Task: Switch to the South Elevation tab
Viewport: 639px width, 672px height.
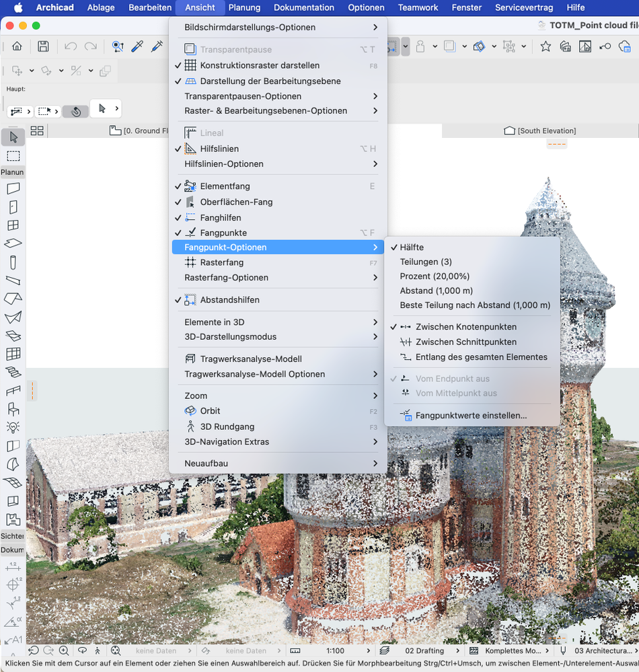Action: pos(540,130)
